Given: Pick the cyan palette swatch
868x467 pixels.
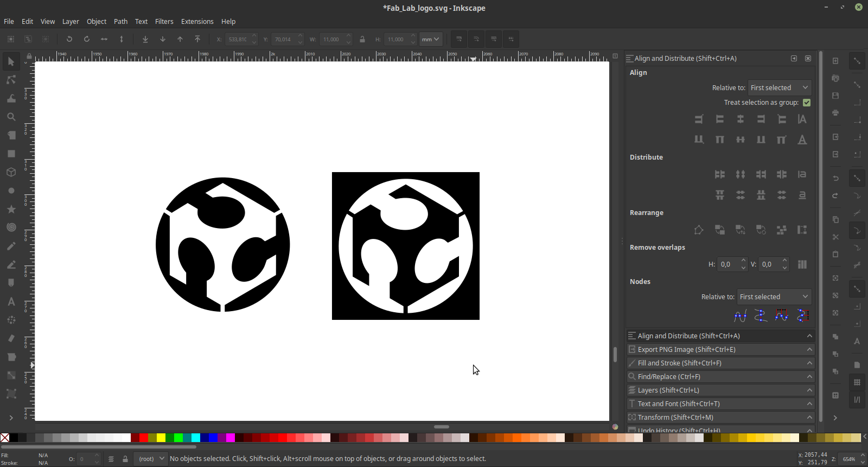Looking at the screenshot, I should point(196,438).
